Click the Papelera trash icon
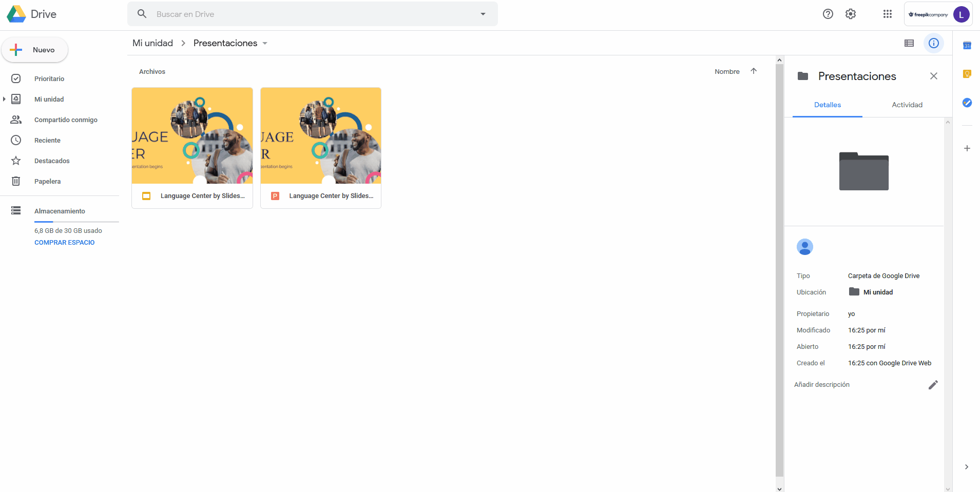 [x=16, y=181]
